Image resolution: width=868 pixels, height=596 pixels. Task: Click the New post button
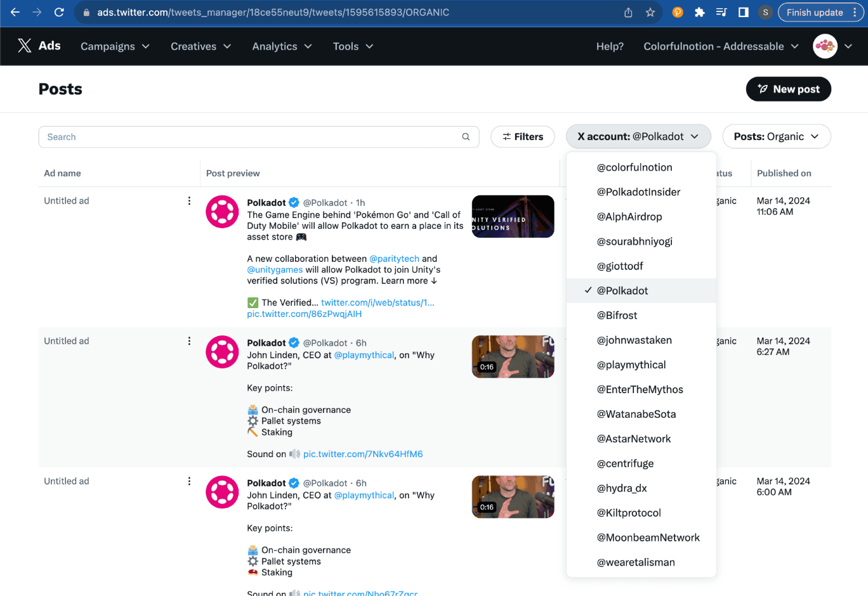[788, 89]
